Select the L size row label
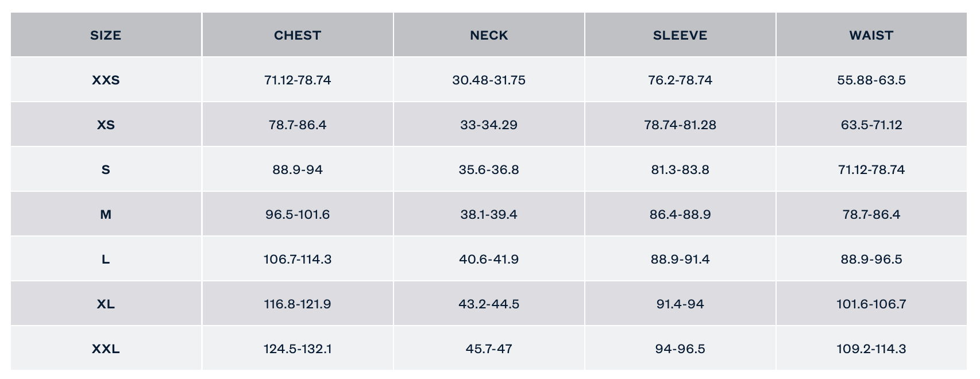This screenshot has height=379, width=980. 106,260
